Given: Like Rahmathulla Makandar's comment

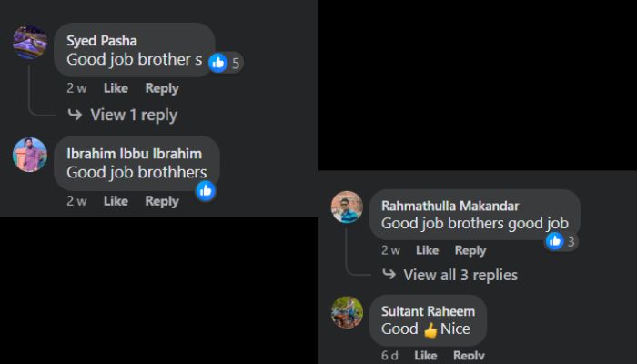Looking at the screenshot, I should point(428,250).
